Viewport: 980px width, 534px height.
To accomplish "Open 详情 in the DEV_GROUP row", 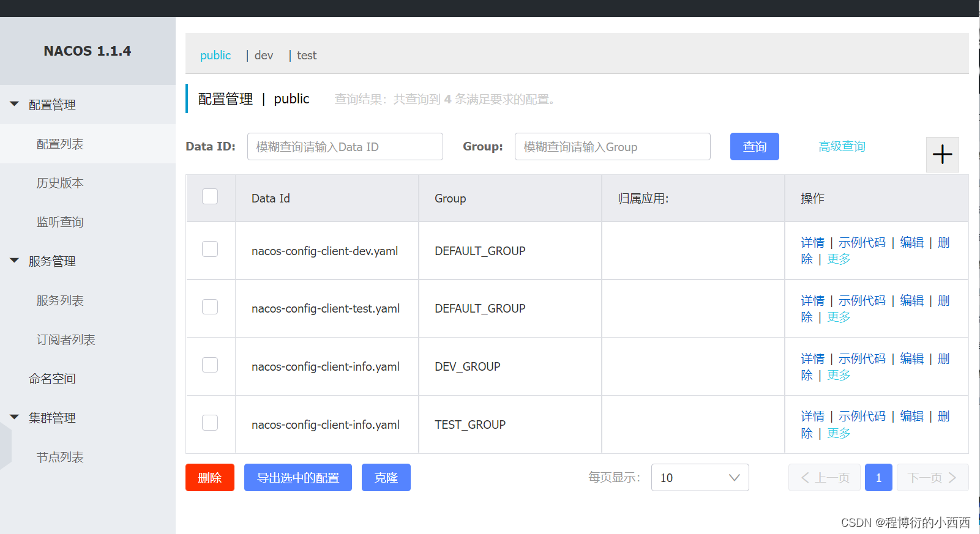I will (x=812, y=358).
